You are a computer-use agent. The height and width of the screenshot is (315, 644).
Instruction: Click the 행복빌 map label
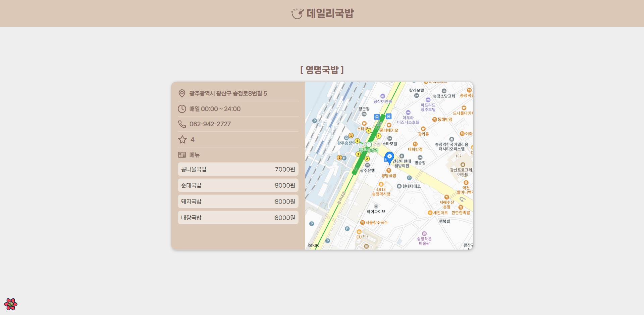pyautogui.click(x=445, y=221)
